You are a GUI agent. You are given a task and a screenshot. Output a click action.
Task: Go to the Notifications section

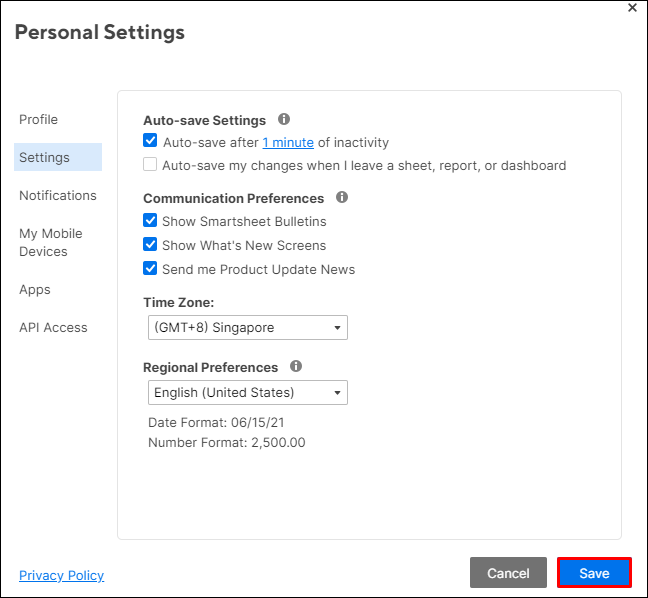click(58, 195)
